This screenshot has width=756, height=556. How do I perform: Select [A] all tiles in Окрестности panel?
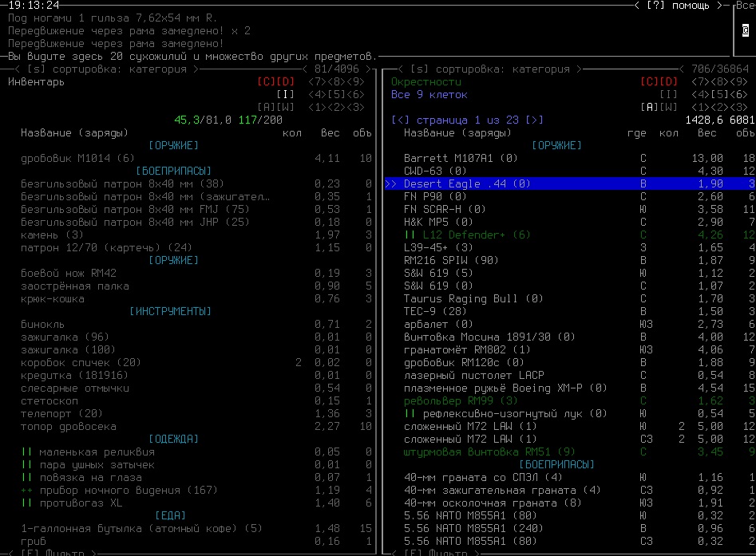649,108
